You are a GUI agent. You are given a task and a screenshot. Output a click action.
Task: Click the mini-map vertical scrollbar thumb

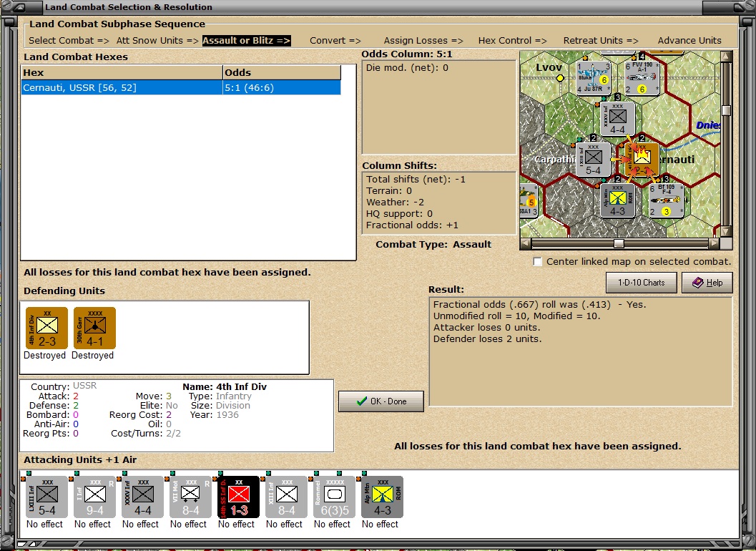click(x=726, y=110)
